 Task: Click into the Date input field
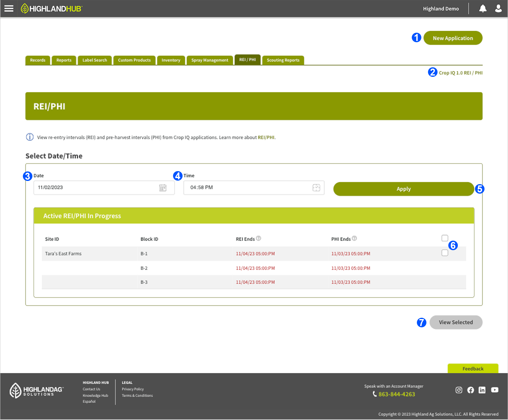pyautogui.click(x=95, y=188)
